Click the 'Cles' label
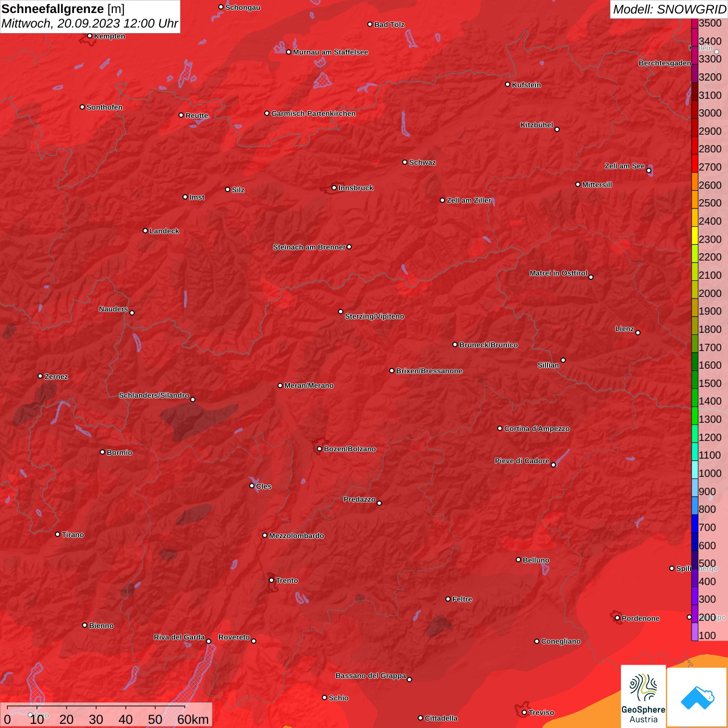 (x=264, y=486)
